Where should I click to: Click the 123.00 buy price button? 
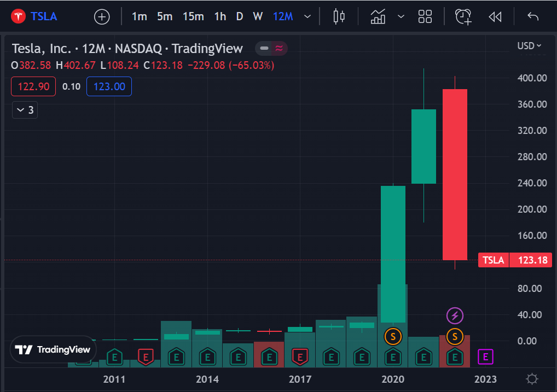click(x=109, y=86)
